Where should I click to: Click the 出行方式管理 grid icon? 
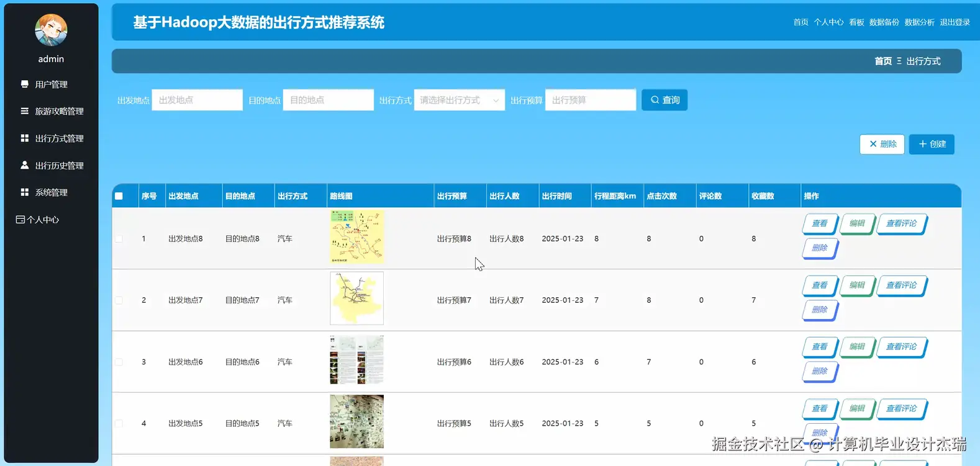tap(25, 138)
